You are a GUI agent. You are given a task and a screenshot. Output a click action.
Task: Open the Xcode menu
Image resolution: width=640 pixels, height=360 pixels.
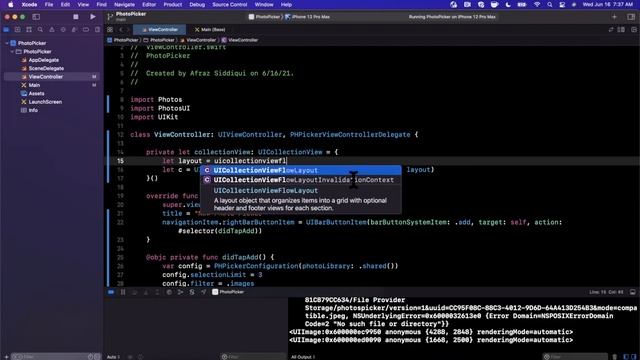point(29,4)
